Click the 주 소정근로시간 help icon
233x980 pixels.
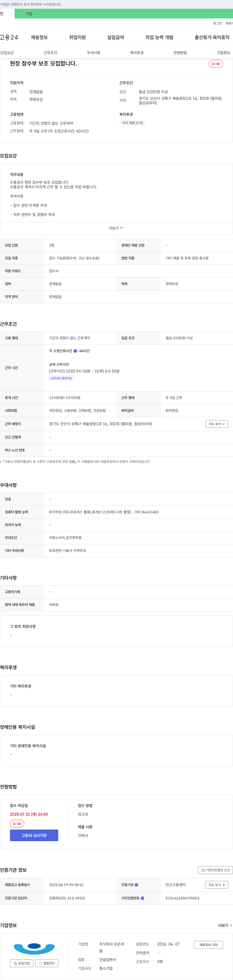[75, 351]
